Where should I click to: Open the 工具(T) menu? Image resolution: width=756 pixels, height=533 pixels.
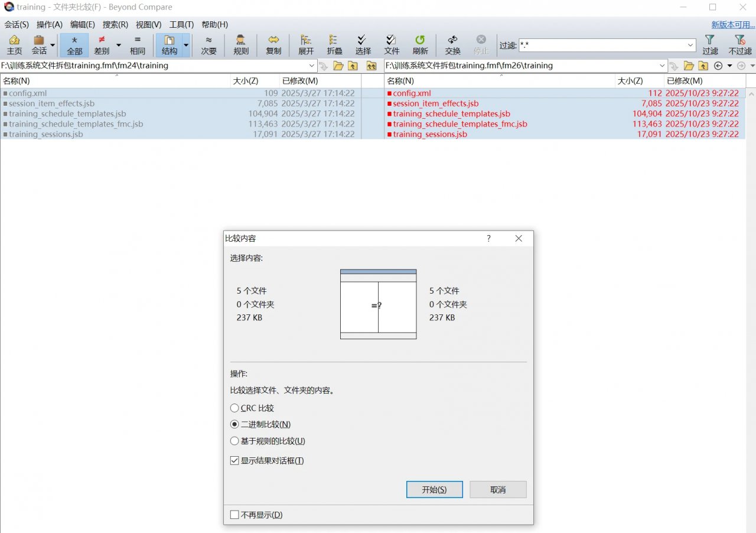[x=181, y=24]
